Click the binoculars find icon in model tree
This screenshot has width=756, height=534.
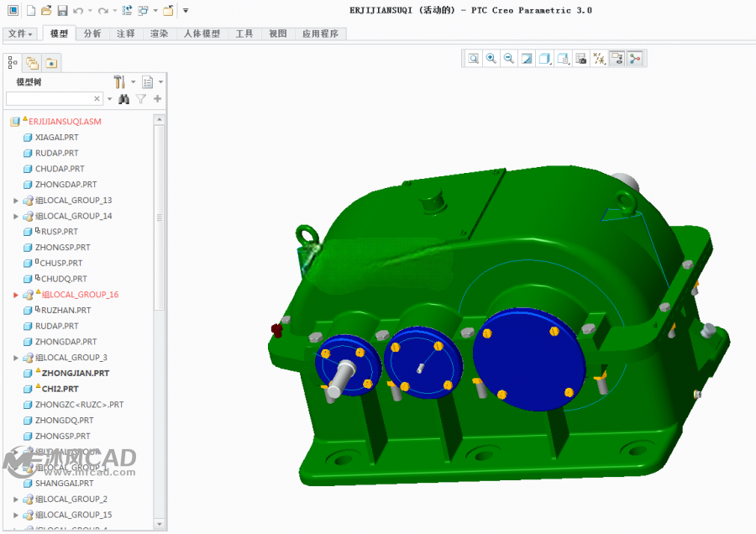pyautogui.click(x=124, y=99)
